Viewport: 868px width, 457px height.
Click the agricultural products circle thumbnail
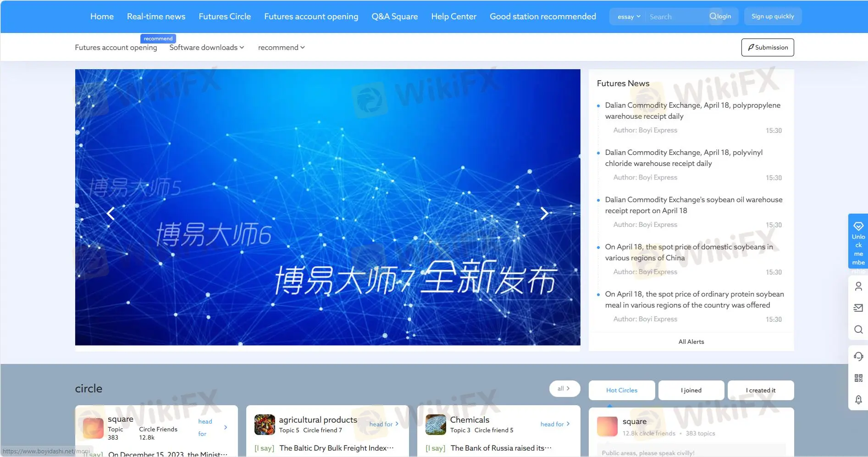(265, 425)
